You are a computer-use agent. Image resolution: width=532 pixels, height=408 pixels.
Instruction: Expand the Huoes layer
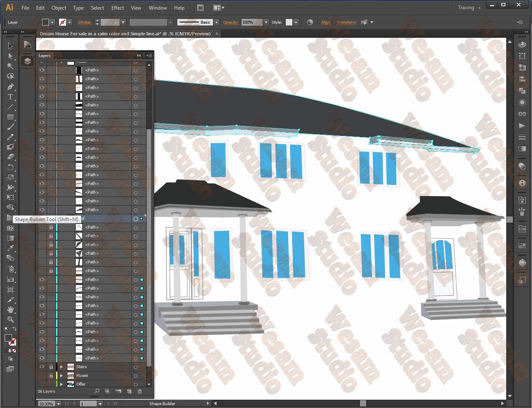(x=62, y=376)
